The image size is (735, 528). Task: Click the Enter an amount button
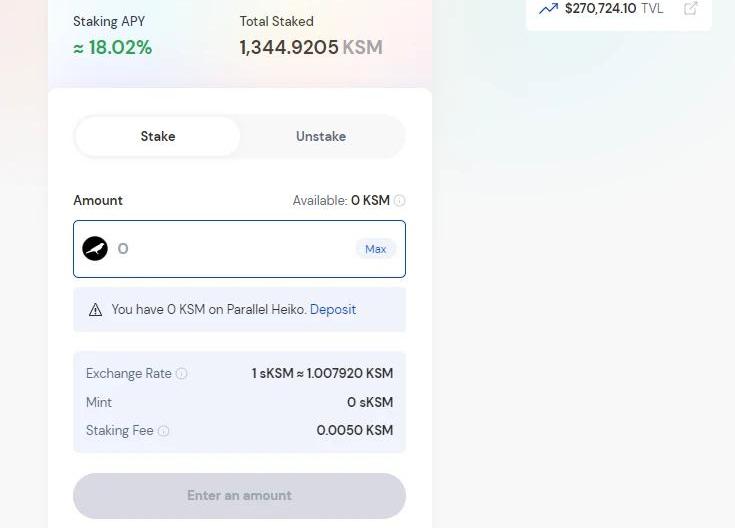pyautogui.click(x=239, y=496)
